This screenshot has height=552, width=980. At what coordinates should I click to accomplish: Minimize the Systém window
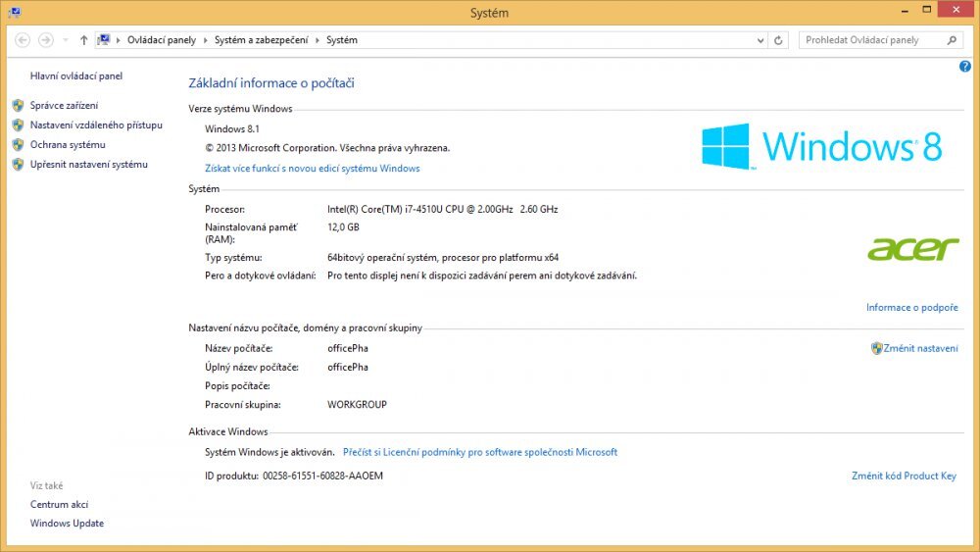click(x=905, y=11)
